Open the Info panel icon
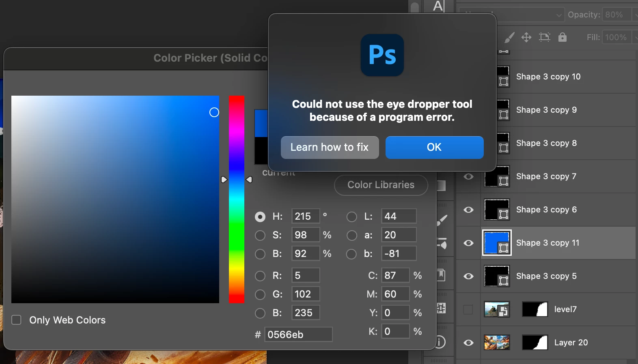The width and height of the screenshot is (638, 364). pos(441,342)
